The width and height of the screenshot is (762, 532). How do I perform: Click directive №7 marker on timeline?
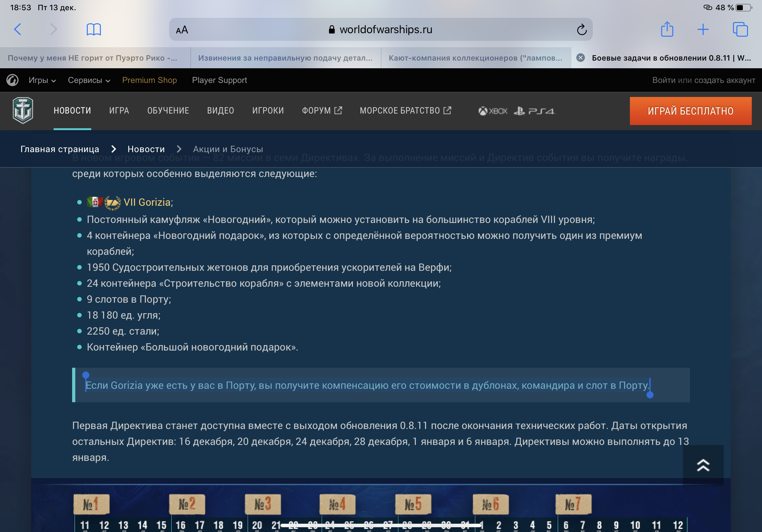[x=573, y=505]
